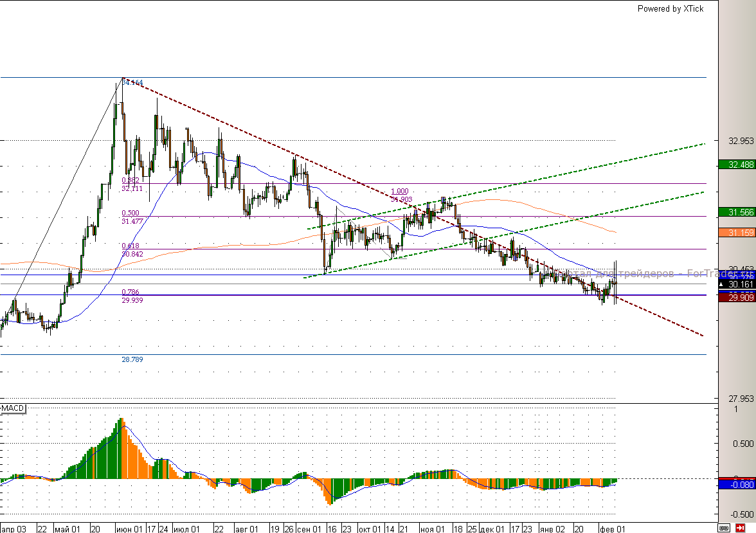The image size is (756, 533).
Task: Click the 34.164 peak price label
Action: coord(132,82)
